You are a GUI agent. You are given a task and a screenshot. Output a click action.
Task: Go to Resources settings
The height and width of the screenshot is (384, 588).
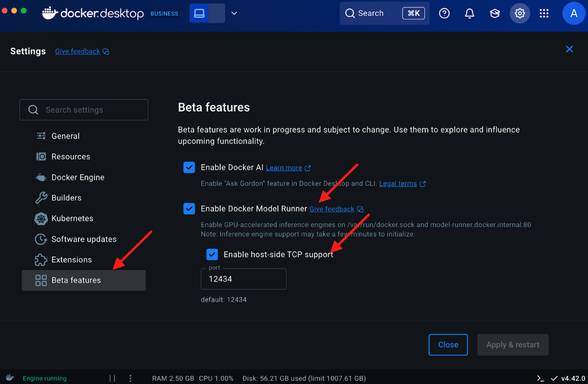70,157
